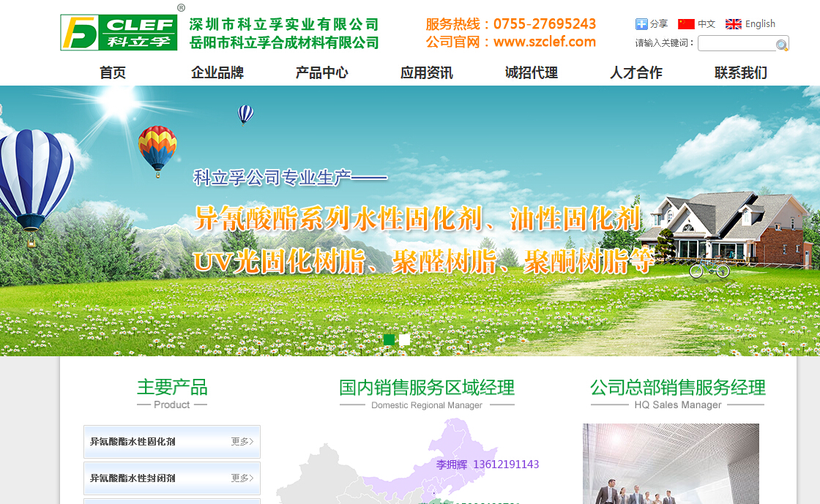Click the HQ sales manager office photo
Image resolution: width=820 pixels, height=504 pixels.
pyautogui.click(x=671, y=464)
